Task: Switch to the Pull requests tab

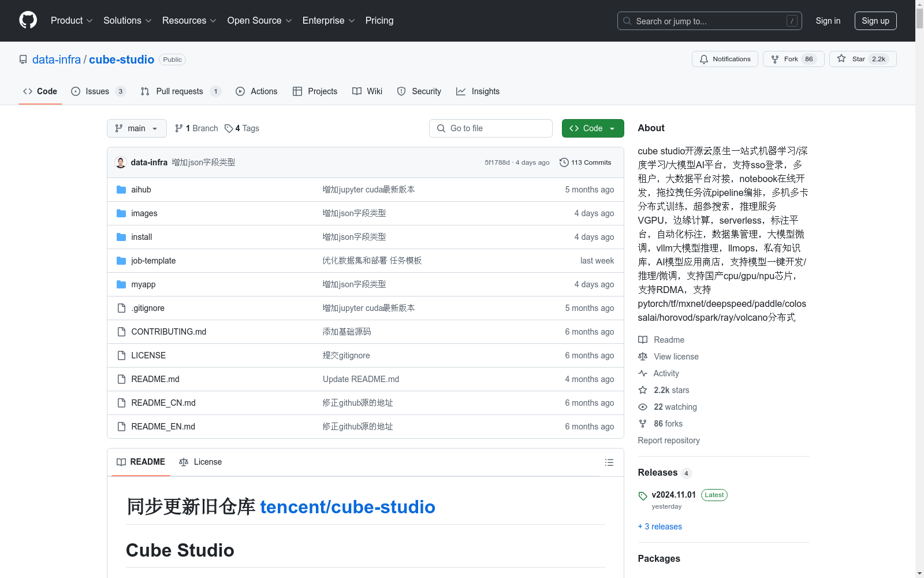Action: [180, 91]
